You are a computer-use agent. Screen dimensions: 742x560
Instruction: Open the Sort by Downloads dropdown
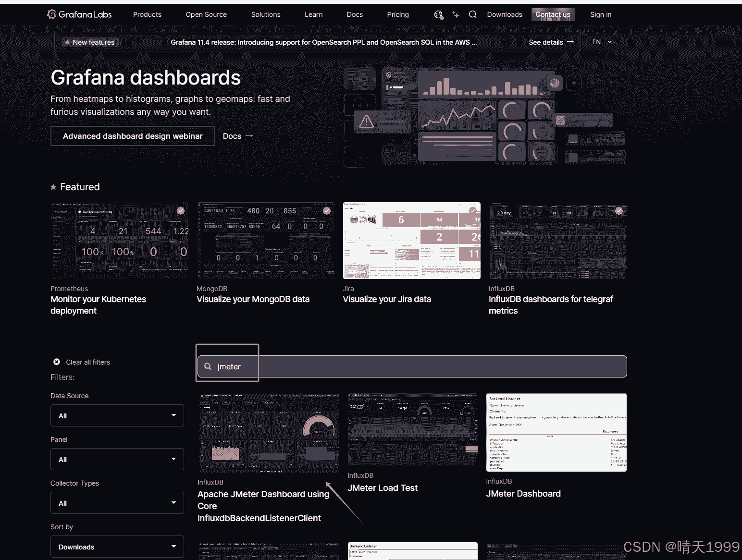(x=117, y=547)
